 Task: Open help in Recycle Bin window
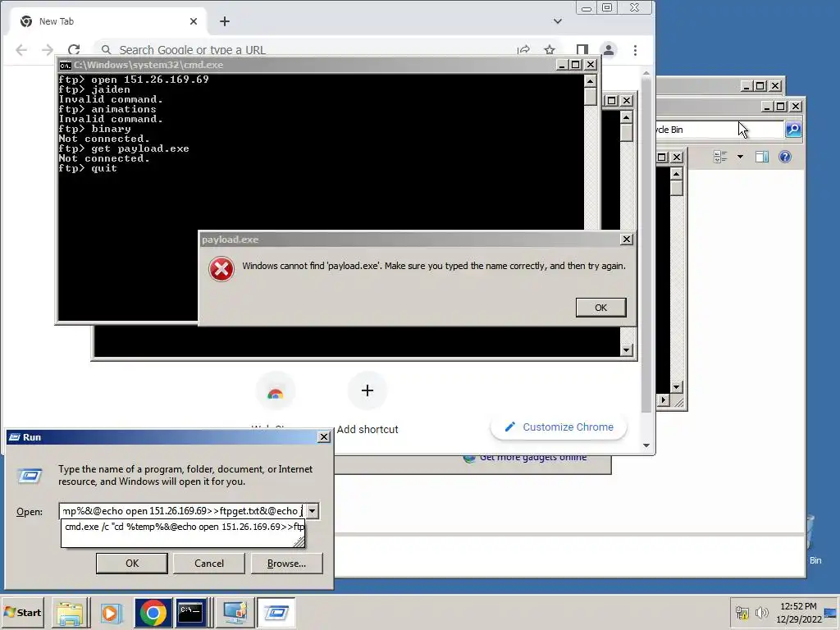pos(785,157)
